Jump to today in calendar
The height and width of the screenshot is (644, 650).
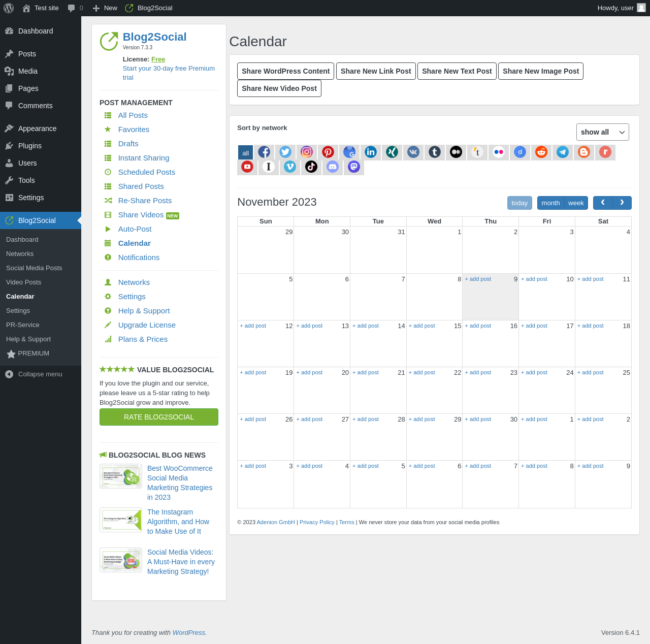click(x=519, y=203)
